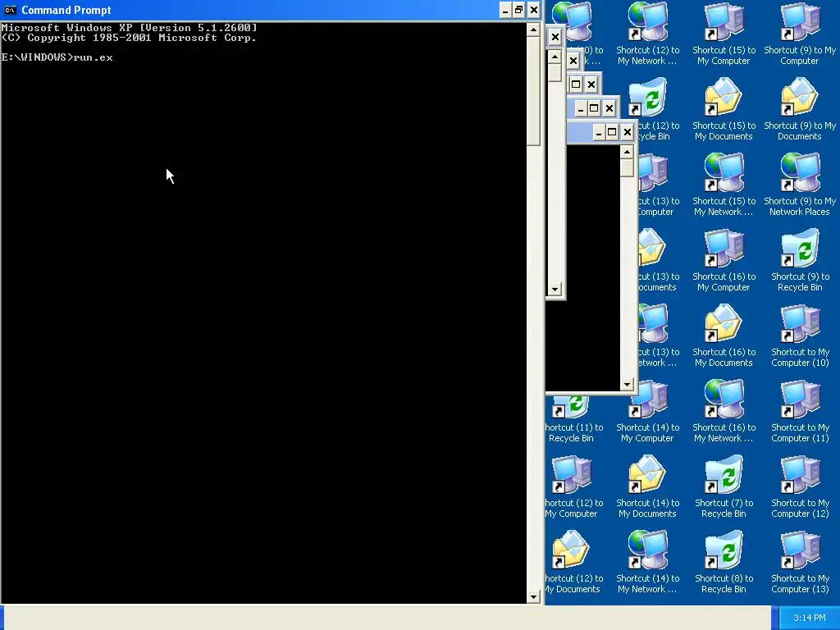This screenshot has width=840, height=630.
Task: Click Shortcut to My Computer (12) icon
Action: 800,487
